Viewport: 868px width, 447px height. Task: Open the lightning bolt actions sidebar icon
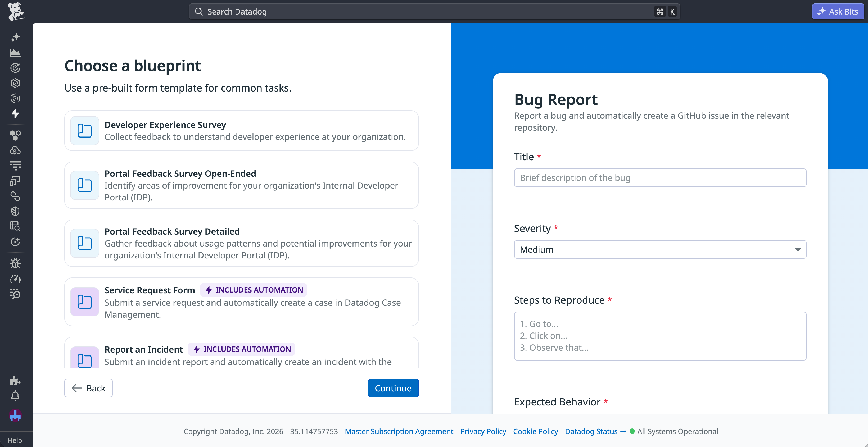tap(15, 113)
